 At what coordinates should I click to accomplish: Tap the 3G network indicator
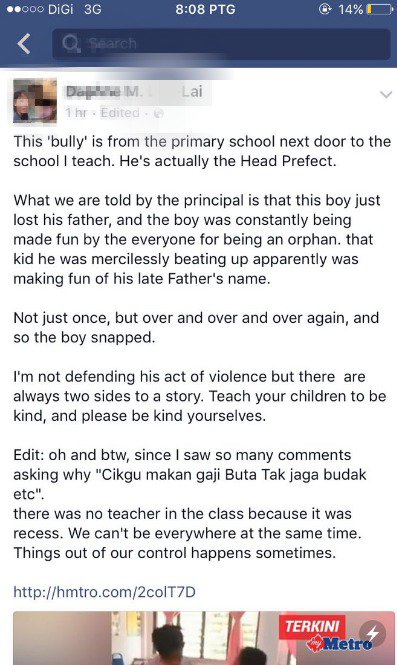click(x=92, y=9)
